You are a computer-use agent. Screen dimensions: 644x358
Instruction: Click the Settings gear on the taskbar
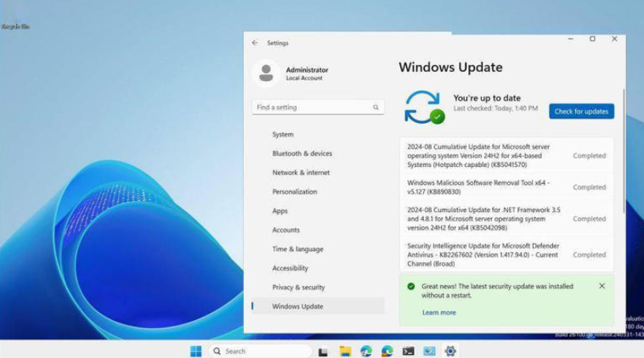pos(450,351)
